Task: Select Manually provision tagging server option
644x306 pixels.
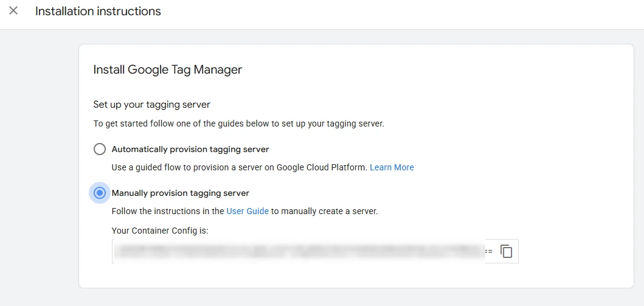Action: pyautogui.click(x=99, y=193)
